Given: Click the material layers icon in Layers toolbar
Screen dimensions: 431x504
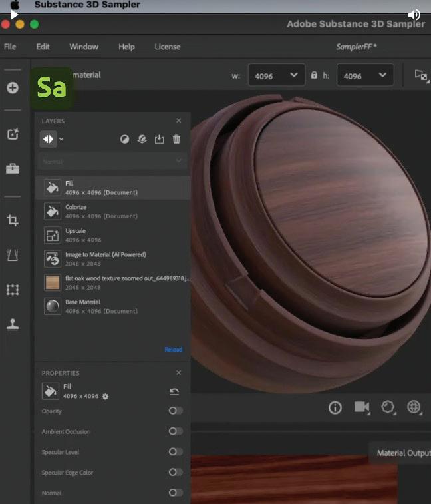Looking at the screenshot, I should click(x=142, y=139).
